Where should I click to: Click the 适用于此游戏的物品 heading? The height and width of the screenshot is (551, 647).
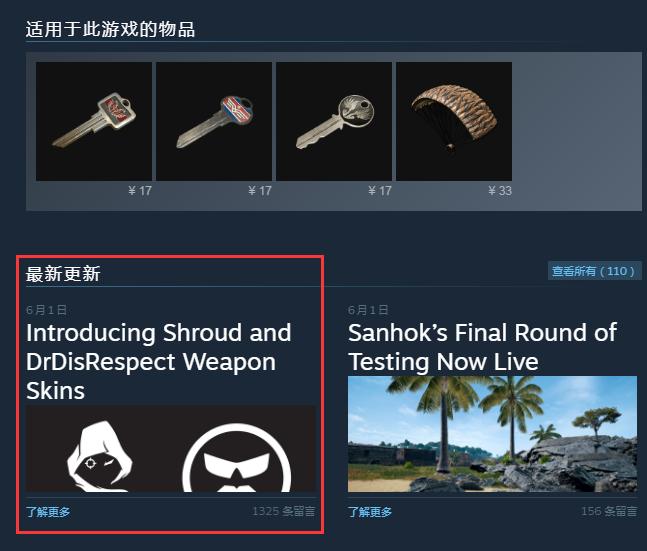point(110,29)
